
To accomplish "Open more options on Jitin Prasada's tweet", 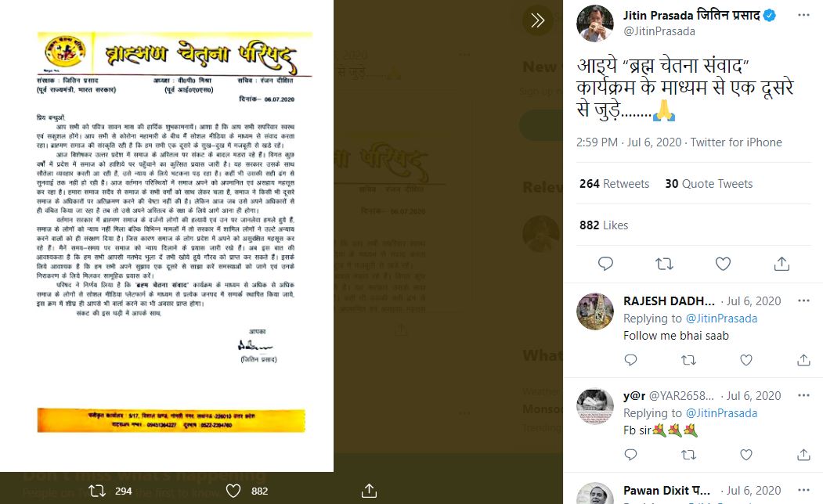I will point(803,15).
